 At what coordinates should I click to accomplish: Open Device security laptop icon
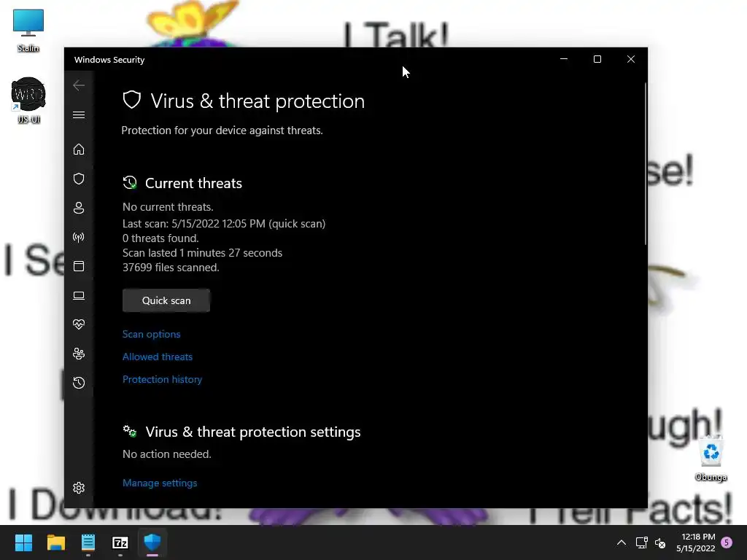pyautogui.click(x=79, y=296)
